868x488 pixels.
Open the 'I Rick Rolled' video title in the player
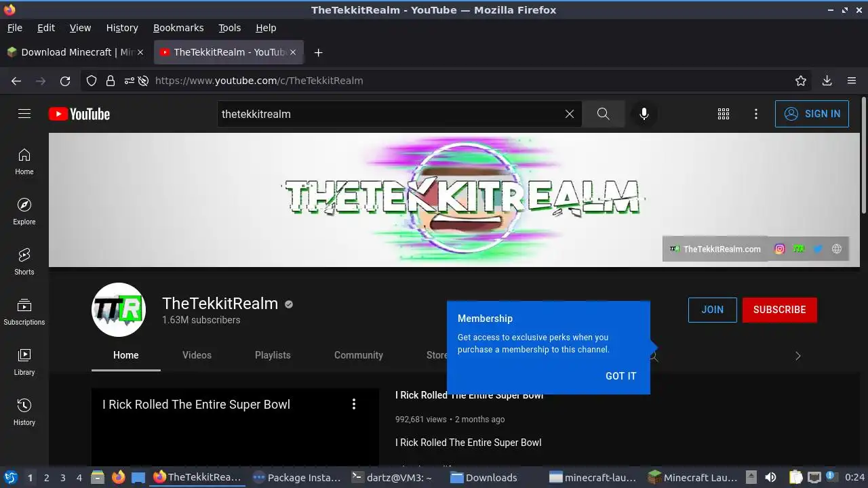pos(197,405)
